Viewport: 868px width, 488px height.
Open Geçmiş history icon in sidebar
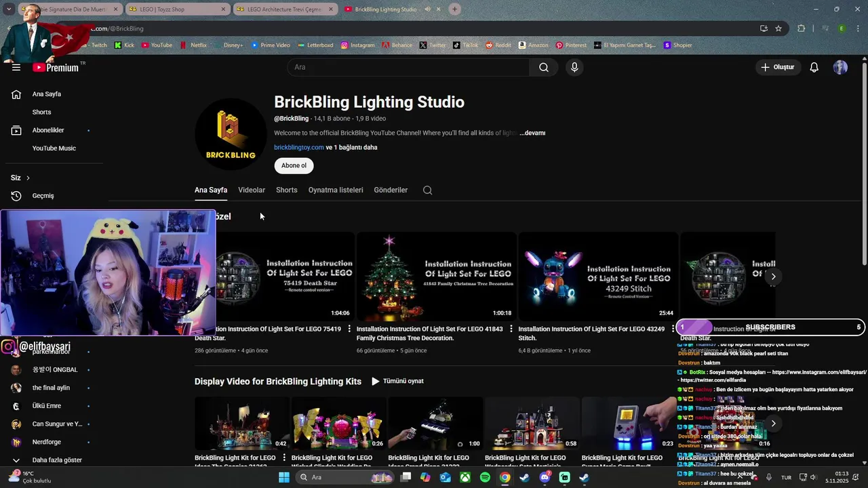(x=16, y=196)
